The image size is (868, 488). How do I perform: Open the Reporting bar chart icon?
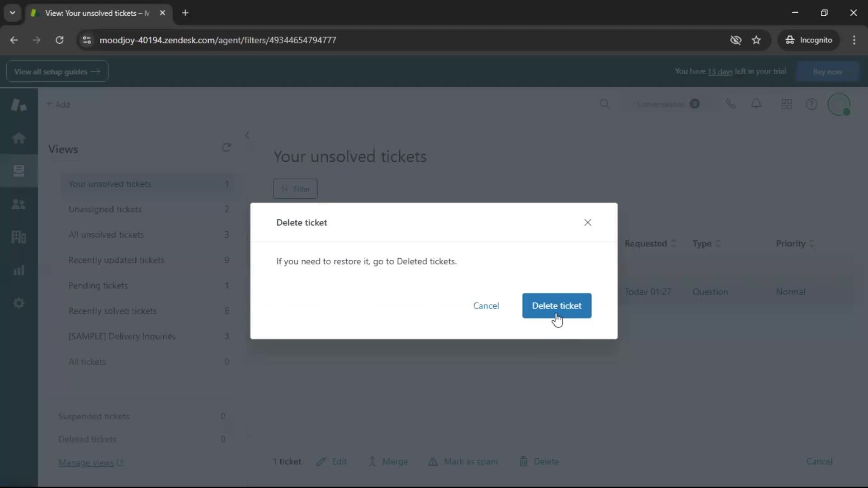pos(19,270)
